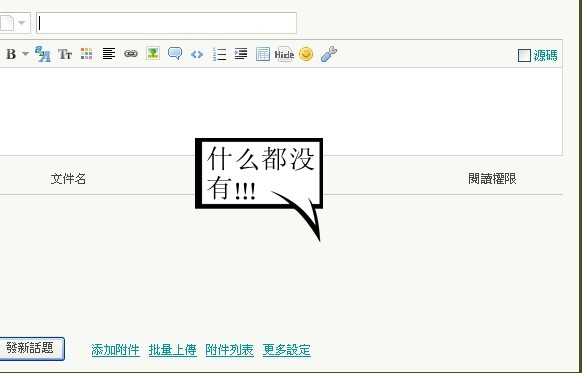Insert an image via the picture icon
Image resolution: width=582 pixels, height=373 pixels.
[153, 53]
